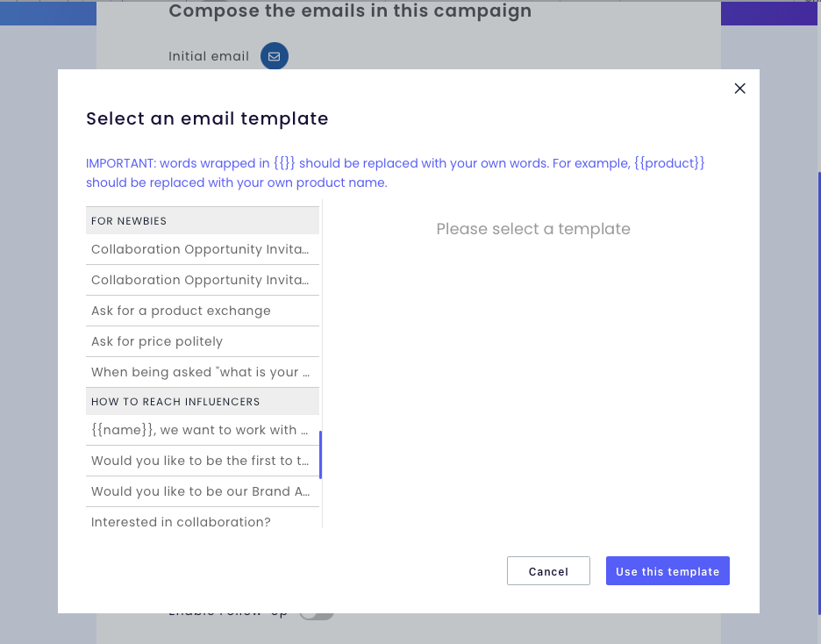This screenshot has width=821, height=644.
Task: Select 'When being asked what is your' template
Action: point(200,372)
